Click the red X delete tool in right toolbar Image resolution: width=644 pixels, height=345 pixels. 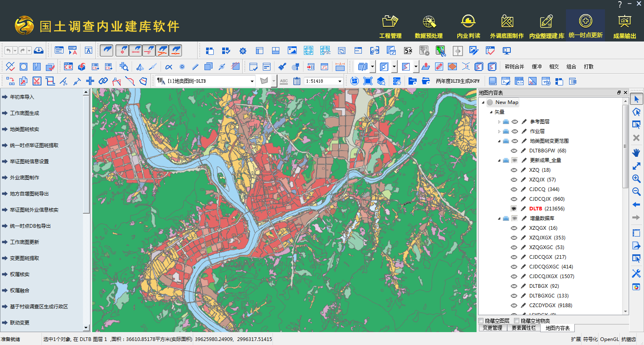point(636,138)
